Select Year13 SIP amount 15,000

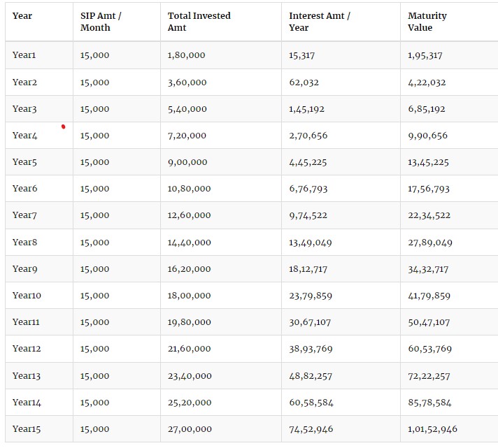tap(94, 376)
